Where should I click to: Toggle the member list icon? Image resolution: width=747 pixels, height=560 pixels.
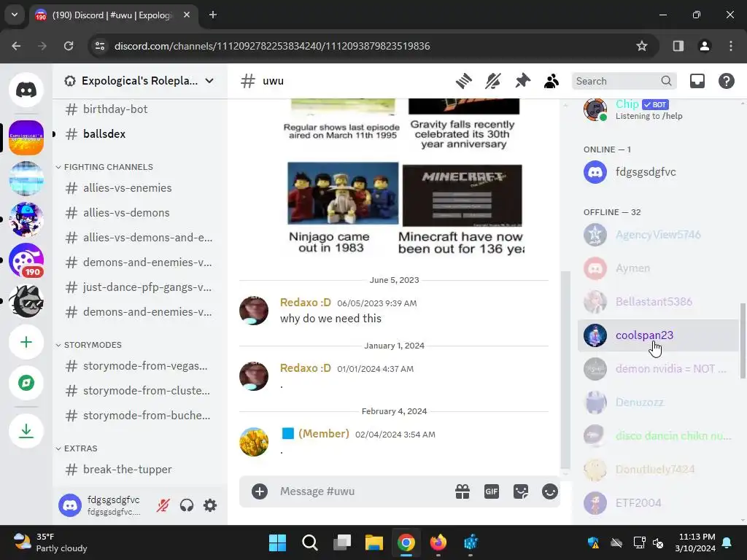pos(551,81)
